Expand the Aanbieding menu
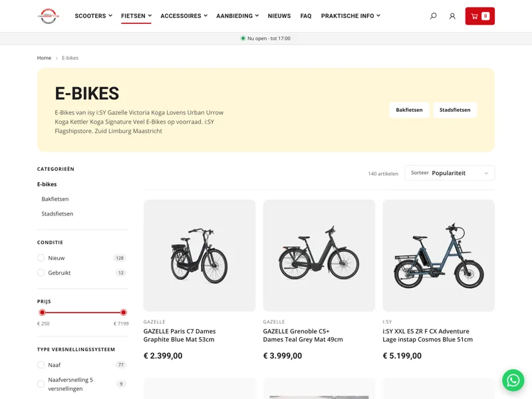Image resolution: width=532 pixels, height=399 pixels. (x=237, y=16)
